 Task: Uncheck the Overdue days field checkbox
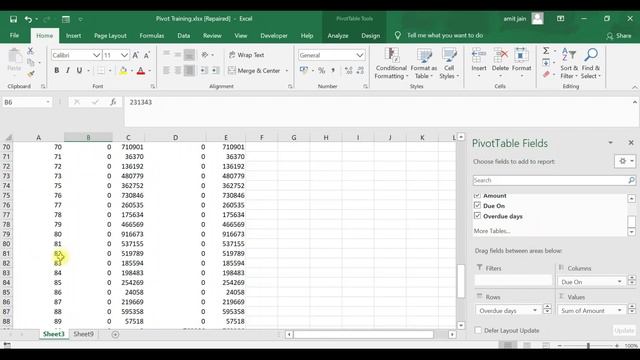pyautogui.click(x=477, y=216)
